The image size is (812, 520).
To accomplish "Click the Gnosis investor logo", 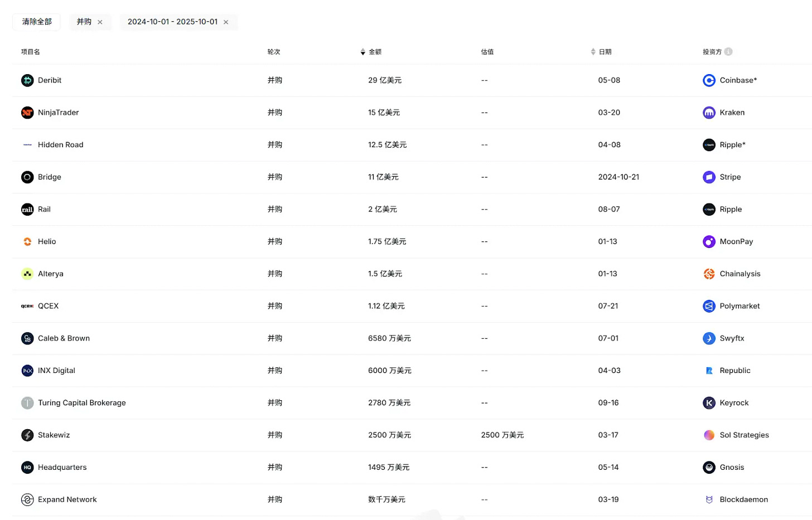I will click(709, 468).
